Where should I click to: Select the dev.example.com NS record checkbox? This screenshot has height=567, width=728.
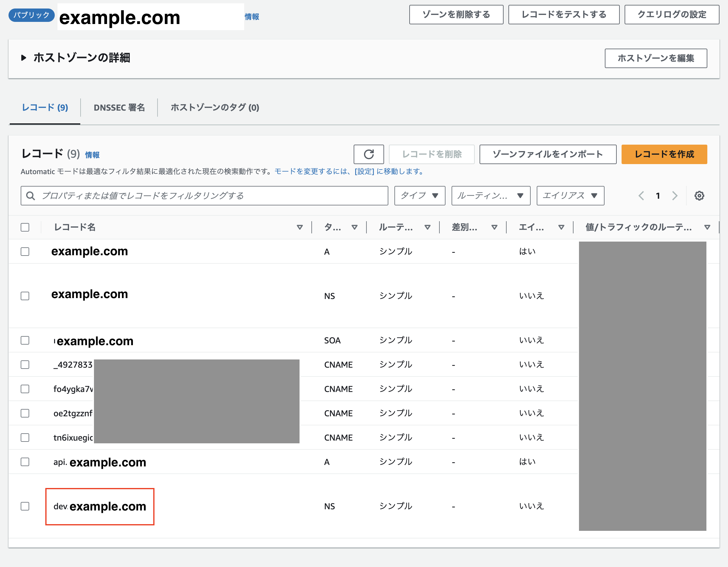pos(25,506)
